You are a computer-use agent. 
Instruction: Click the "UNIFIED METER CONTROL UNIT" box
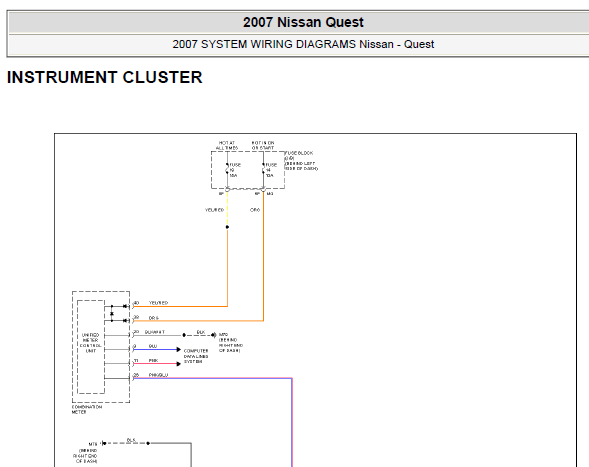point(91,347)
